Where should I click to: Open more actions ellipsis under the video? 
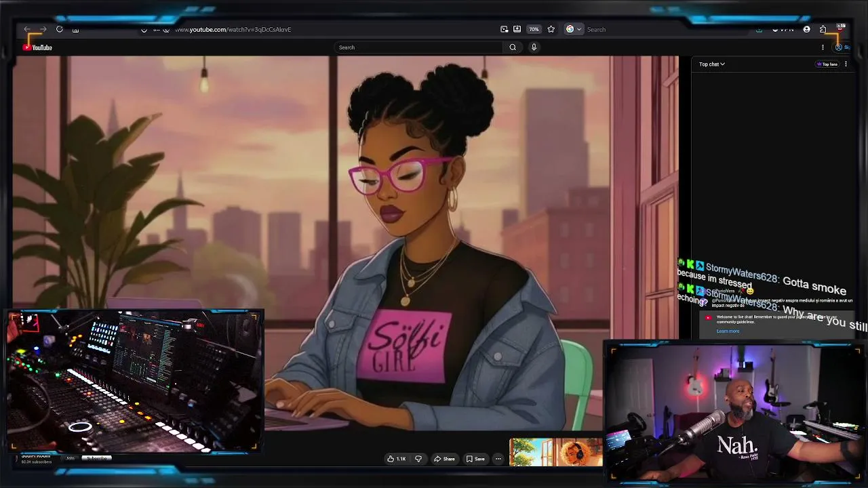click(498, 459)
